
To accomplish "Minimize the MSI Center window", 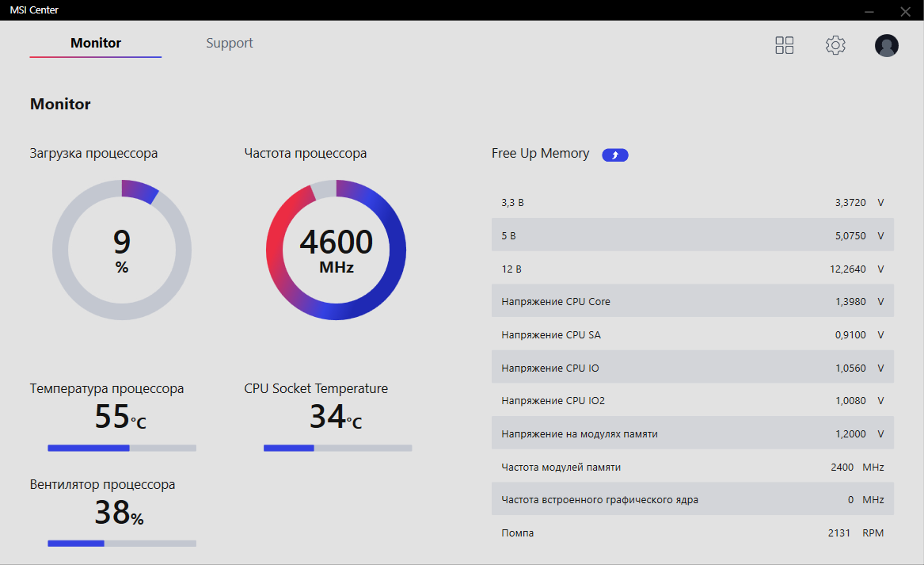I will pos(869,10).
